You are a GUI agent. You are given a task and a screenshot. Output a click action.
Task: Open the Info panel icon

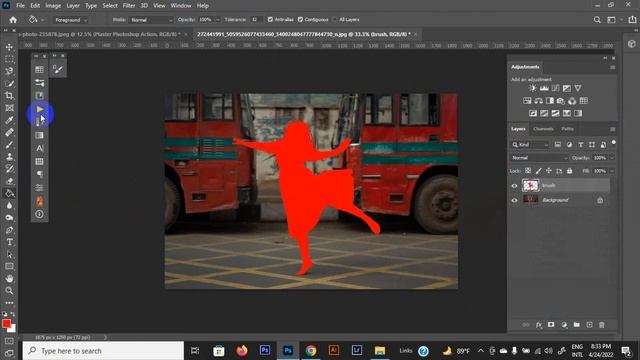tap(40, 214)
